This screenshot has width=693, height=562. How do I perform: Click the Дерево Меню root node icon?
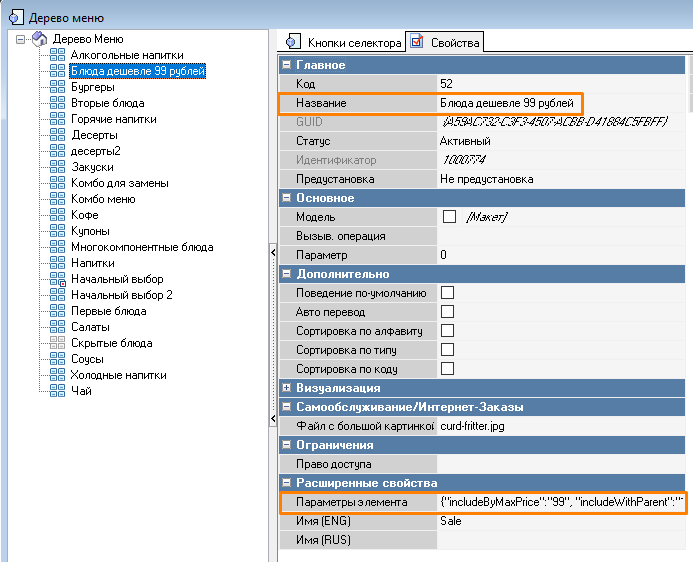(x=39, y=39)
